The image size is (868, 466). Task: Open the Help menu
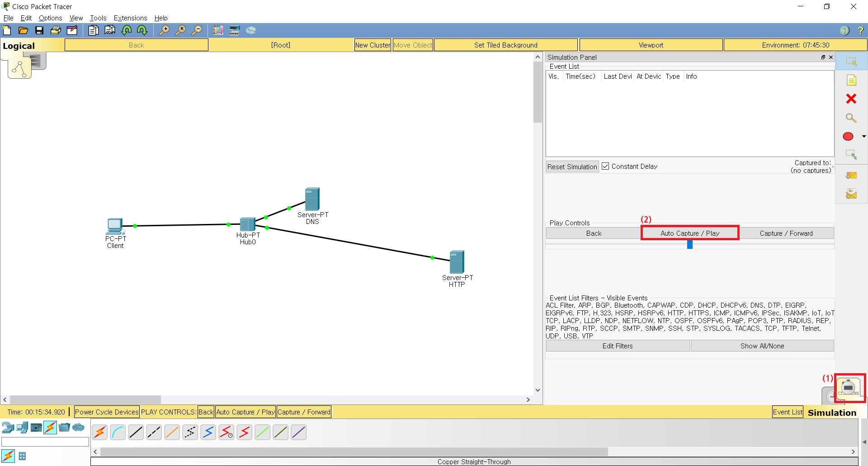point(161,18)
